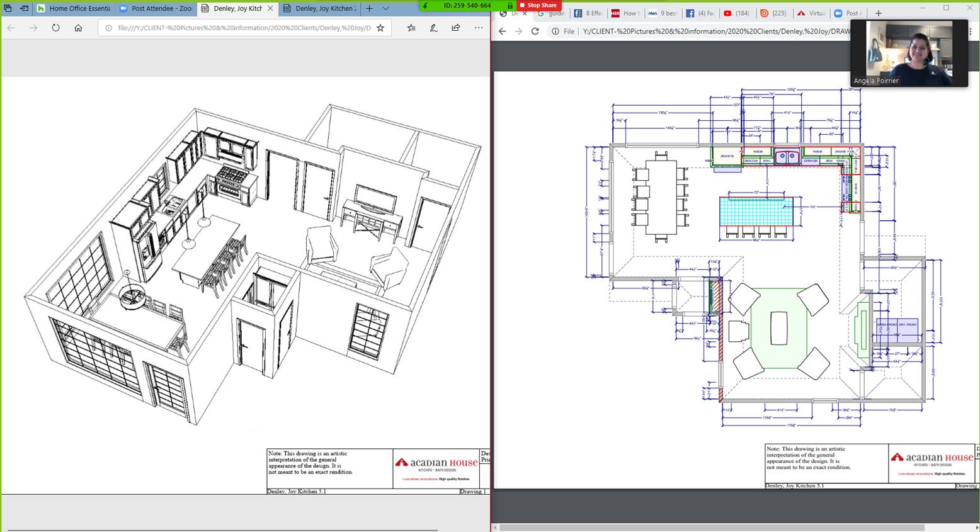980x532 pixels.
Task: Click Stop Share to end screen sharing
Action: [x=539, y=5]
